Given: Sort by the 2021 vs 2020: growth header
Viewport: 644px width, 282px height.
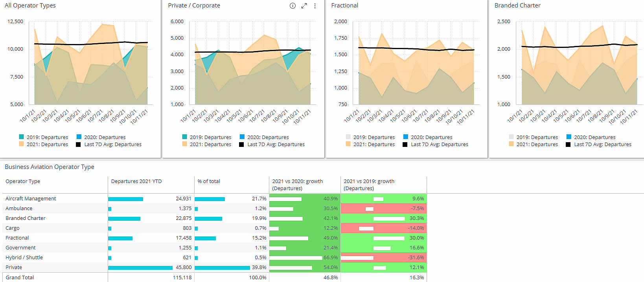Looking at the screenshot, I should click(x=297, y=185).
